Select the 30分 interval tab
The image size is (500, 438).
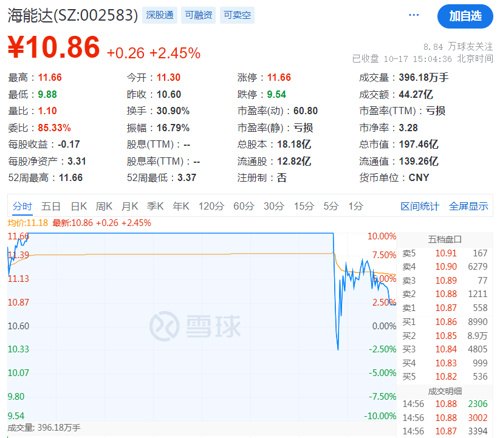click(x=274, y=206)
